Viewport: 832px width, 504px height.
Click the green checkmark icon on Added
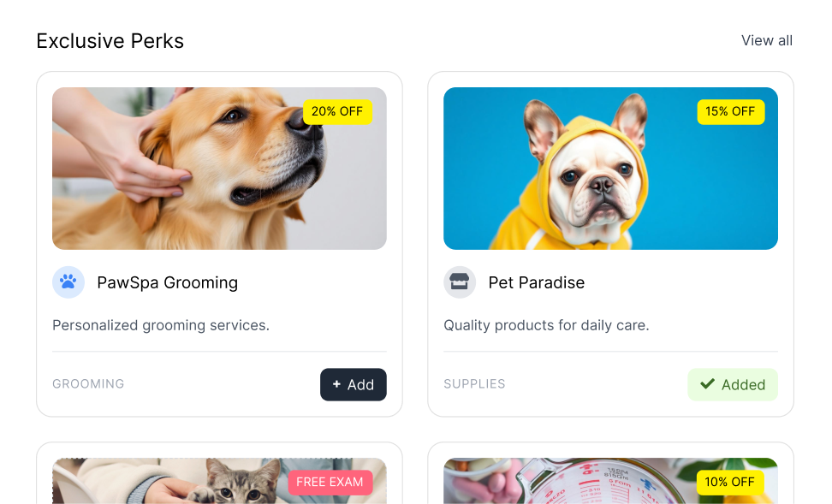pyautogui.click(x=707, y=384)
